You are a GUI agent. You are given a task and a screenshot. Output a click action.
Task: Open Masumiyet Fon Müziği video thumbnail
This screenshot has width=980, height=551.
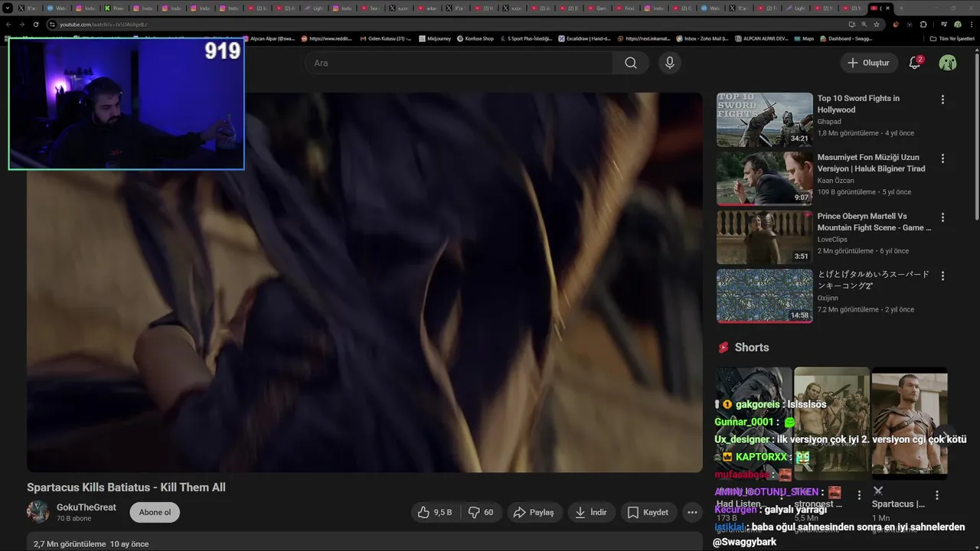(x=764, y=178)
